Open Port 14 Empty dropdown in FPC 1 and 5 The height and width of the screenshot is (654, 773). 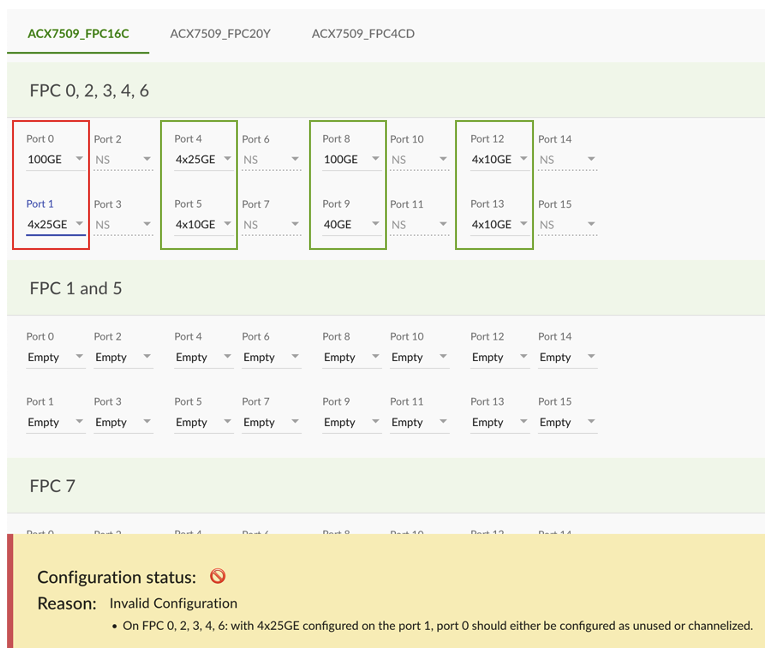point(567,357)
